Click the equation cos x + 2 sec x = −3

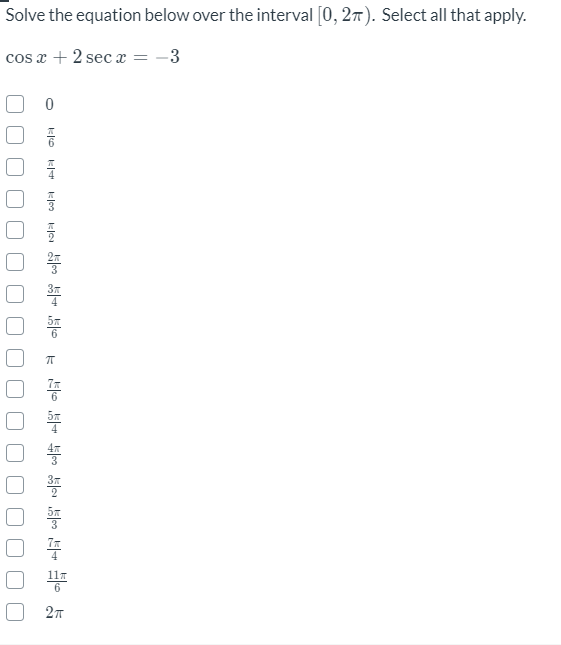pos(93,57)
